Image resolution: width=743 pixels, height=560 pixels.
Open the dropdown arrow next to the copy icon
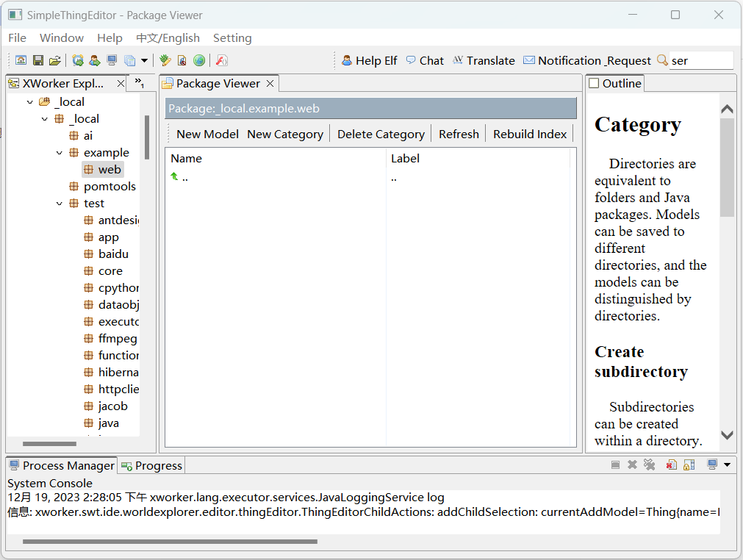[x=143, y=60]
